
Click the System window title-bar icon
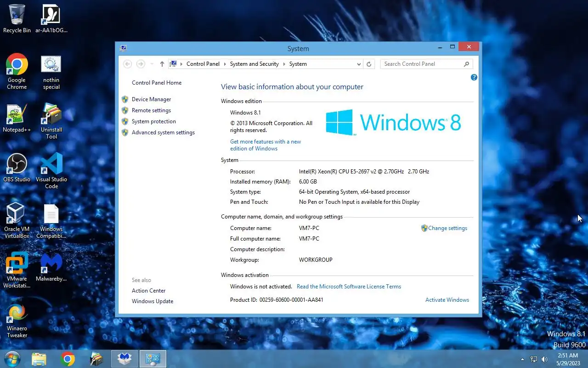pos(123,48)
